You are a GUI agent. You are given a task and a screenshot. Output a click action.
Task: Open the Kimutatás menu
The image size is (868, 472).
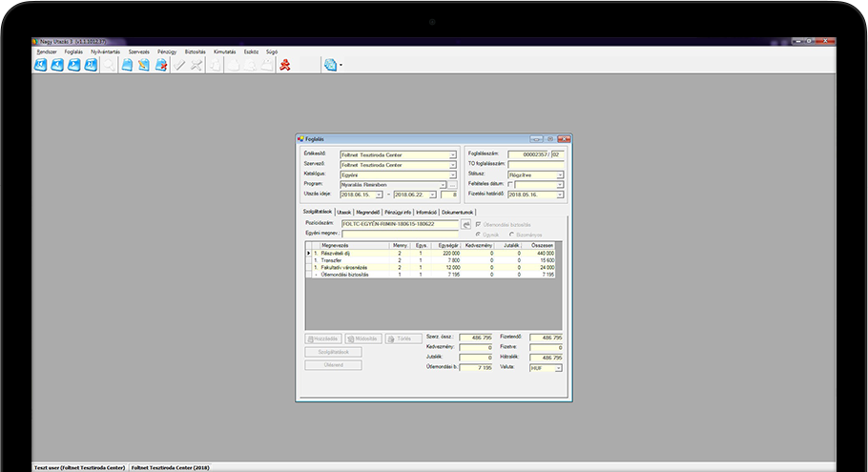[225, 51]
